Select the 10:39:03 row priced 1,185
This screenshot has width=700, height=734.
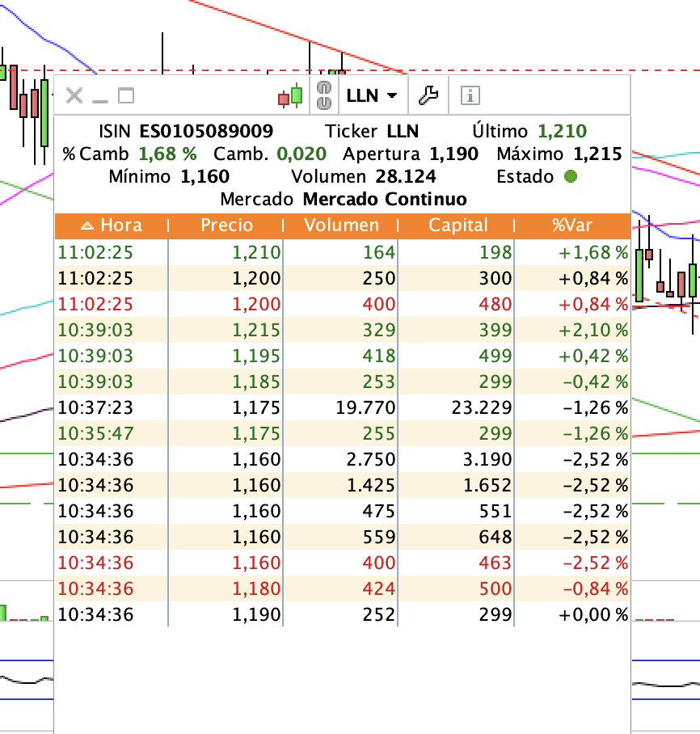[342, 382]
